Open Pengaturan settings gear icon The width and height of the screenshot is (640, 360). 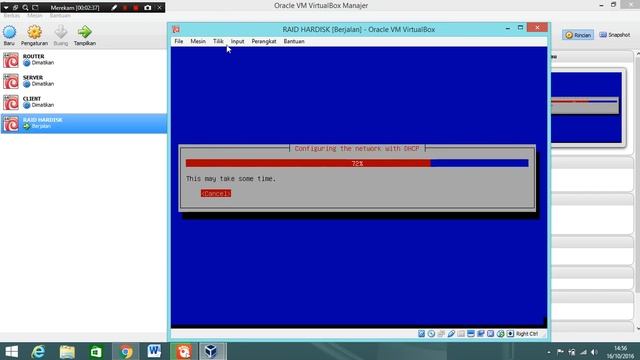click(34, 32)
